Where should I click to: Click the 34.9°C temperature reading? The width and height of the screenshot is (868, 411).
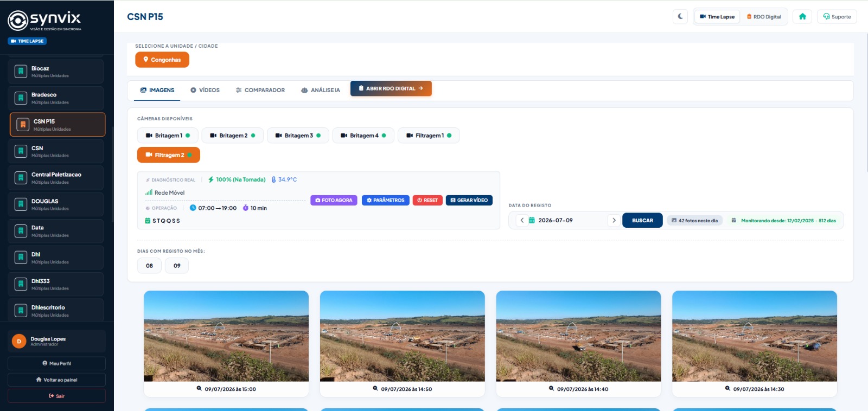284,179
